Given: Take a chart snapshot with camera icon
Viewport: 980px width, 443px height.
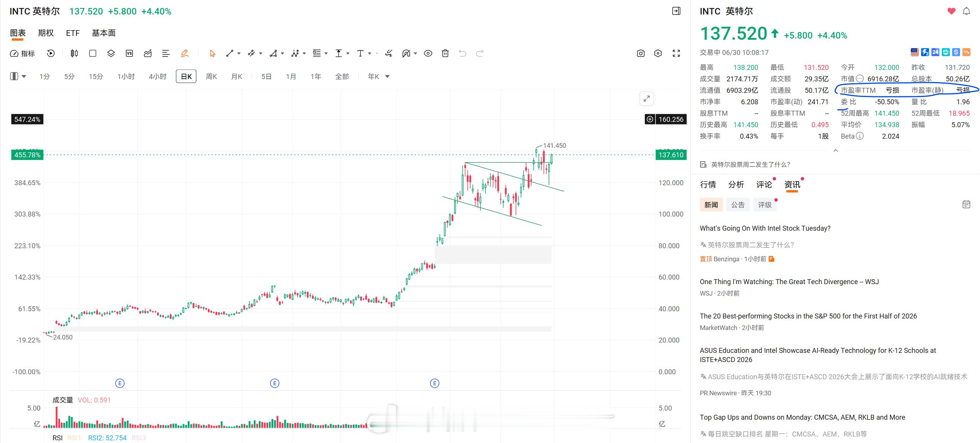Looking at the screenshot, I should pos(641,53).
